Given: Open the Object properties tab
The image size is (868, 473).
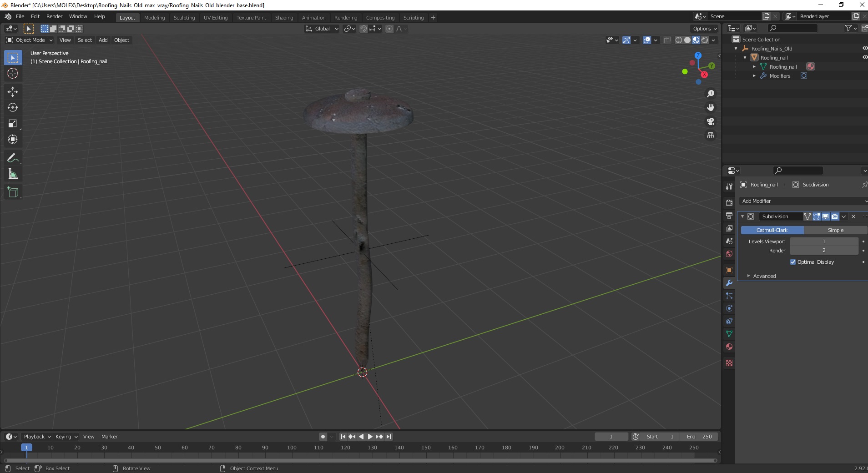Looking at the screenshot, I should [729, 270].
